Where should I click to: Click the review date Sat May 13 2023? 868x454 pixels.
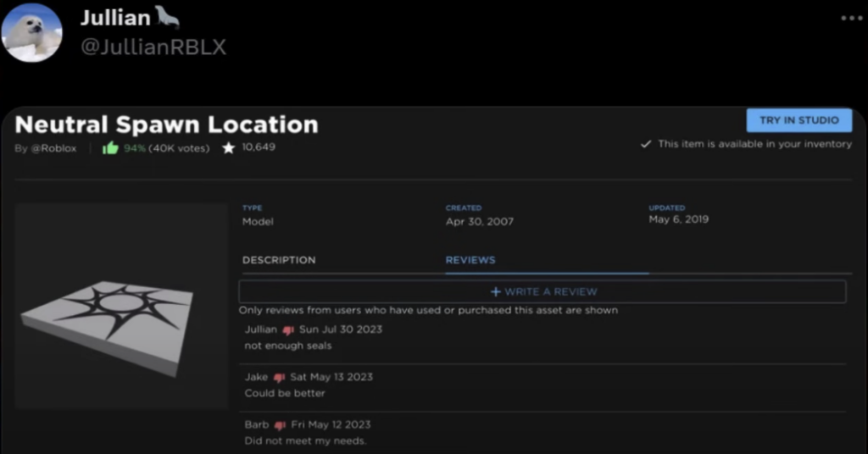[331, 377]
